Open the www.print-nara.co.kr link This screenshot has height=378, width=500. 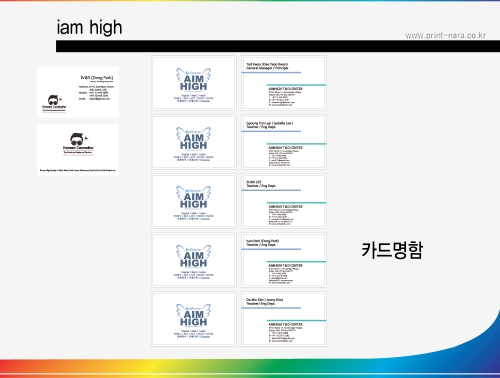coord(445,35)
